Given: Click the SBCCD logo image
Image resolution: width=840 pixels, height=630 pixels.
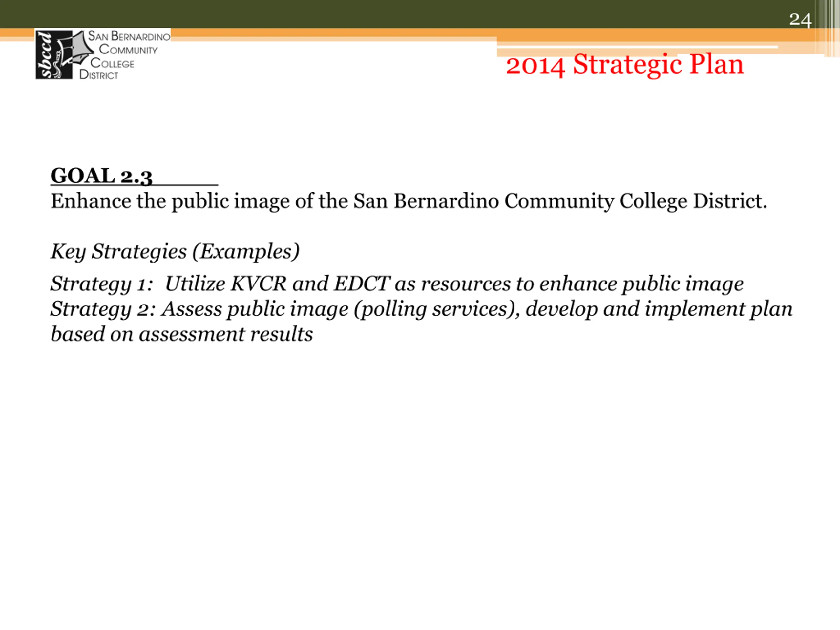Looking at the screenshot, I should 102,54.
